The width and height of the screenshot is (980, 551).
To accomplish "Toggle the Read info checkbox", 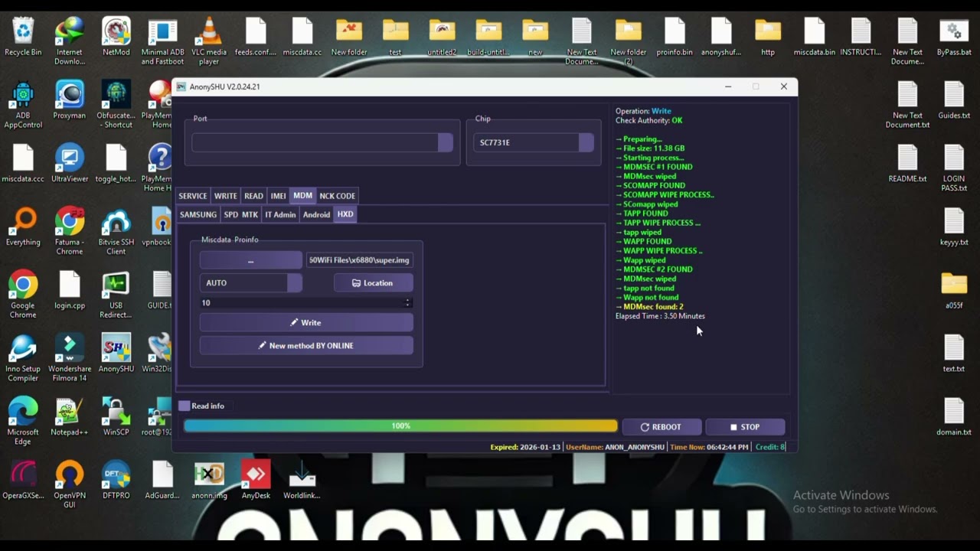I will [184, 406].
